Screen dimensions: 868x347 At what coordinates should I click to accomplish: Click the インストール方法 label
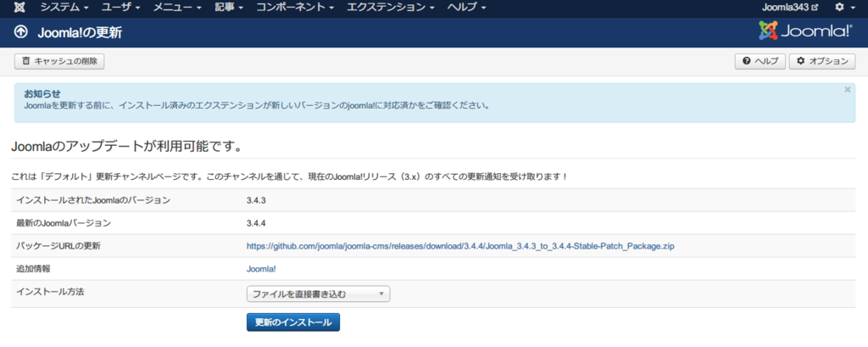pos(50,291)
